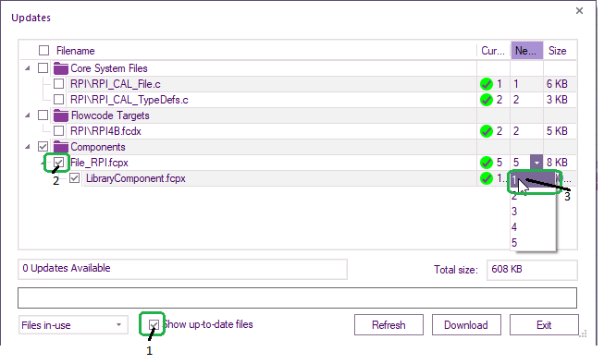Open the Files in-use combo box
Viewport: 604px width, 364px height.
click(x=73, y=325)
